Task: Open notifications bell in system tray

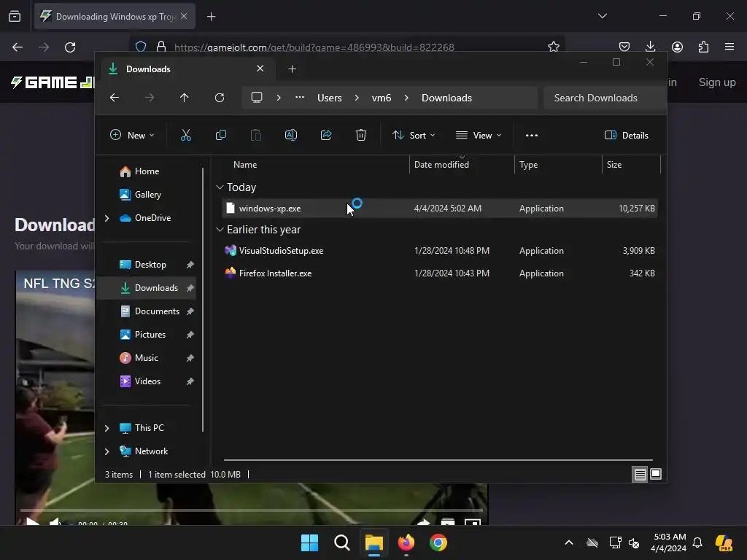Action: [697, 542]
